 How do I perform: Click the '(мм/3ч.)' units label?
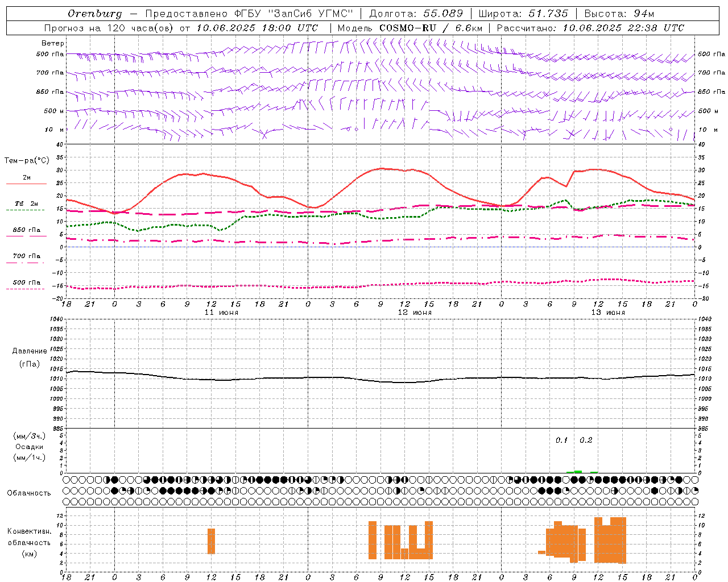30,436
